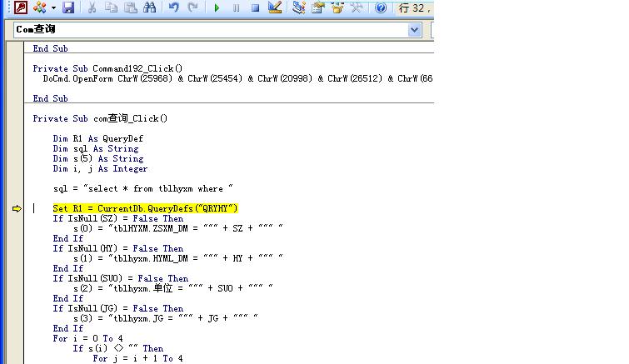Click the line Dim sql As String
Image resolution: width=629 pixels, height=364 pixels.
point(96,149)
